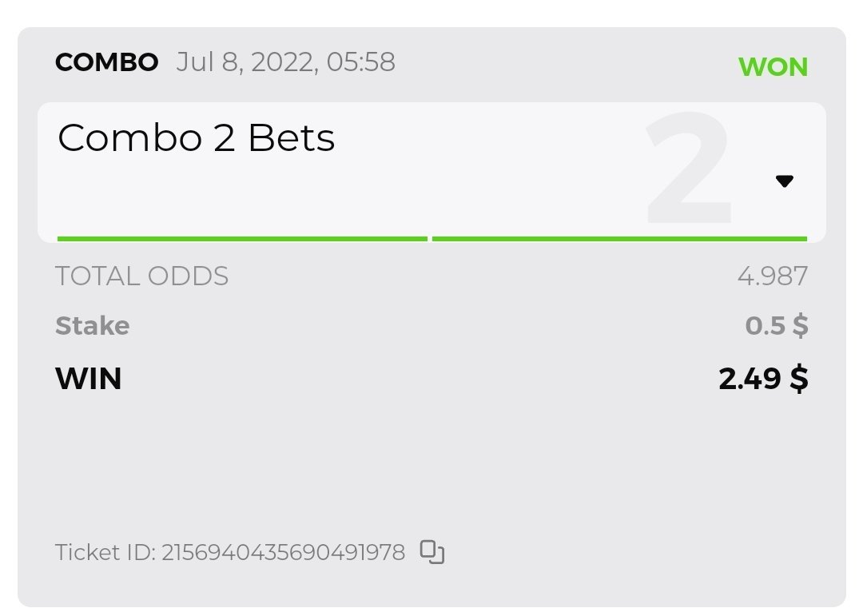
Task: Select the left green bet progress segment
Action: tap(242, 238)
